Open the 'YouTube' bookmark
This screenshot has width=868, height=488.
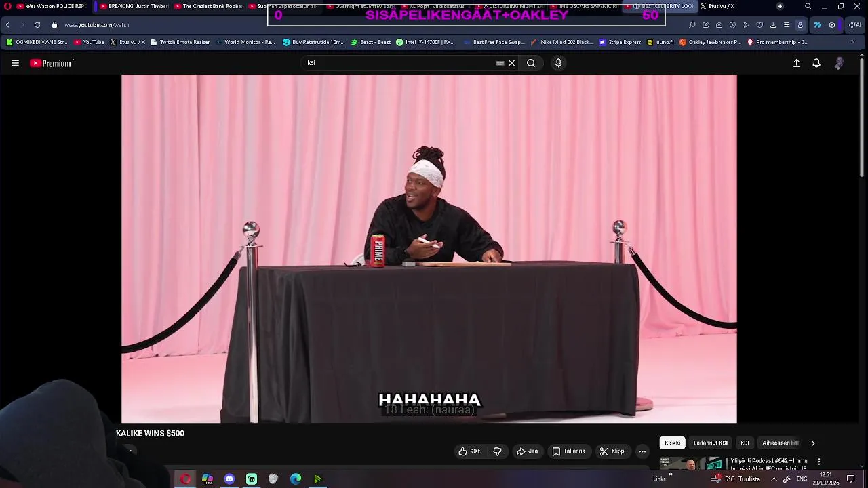89,42
